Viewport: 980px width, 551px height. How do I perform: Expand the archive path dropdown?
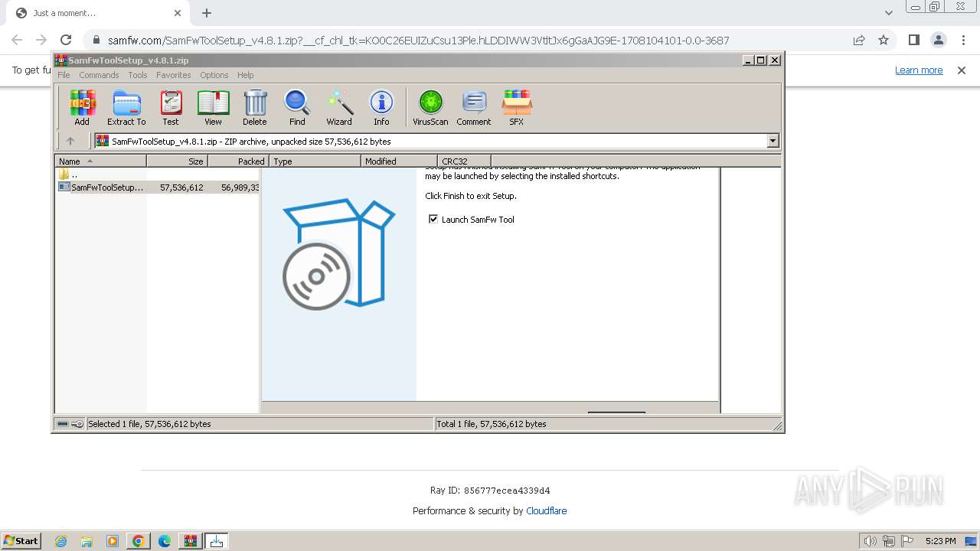[773, 141]
